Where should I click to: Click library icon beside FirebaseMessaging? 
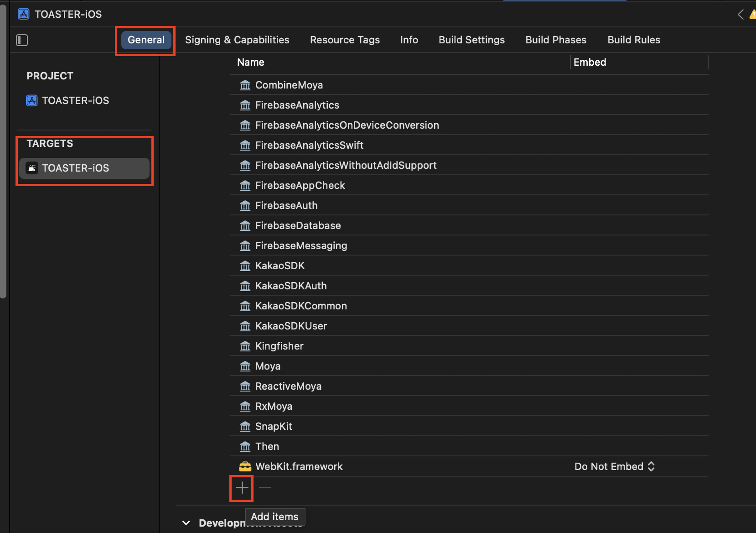[x=245, y=246]
